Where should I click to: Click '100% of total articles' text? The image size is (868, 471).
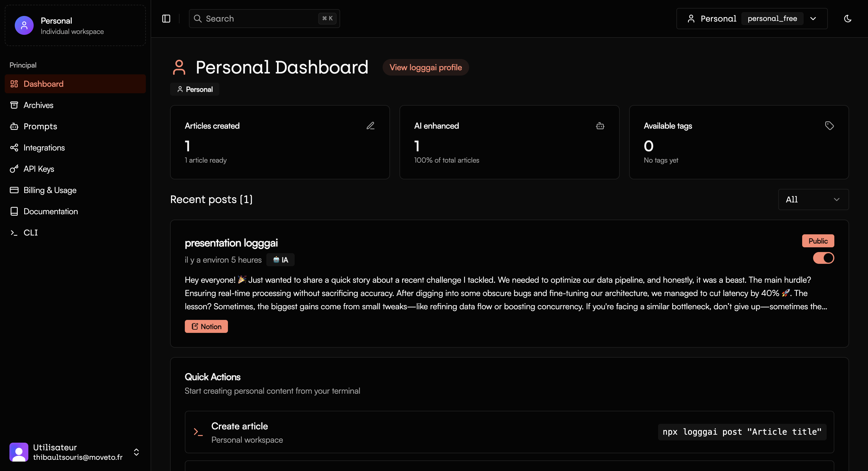[446, 160]
